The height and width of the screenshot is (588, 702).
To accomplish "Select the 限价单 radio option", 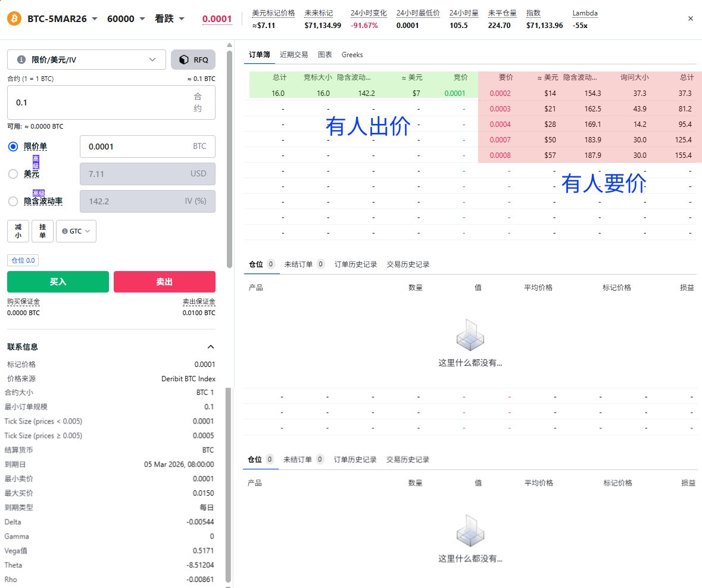I will (x=14, y=147).
